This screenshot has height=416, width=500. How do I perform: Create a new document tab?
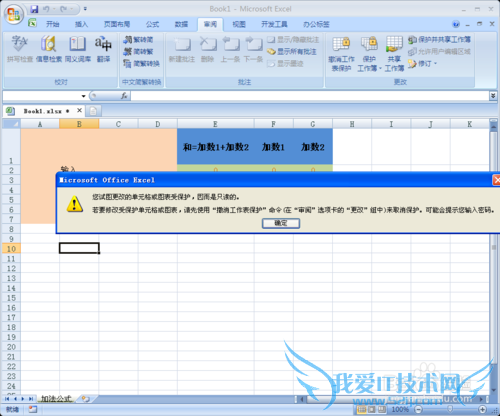(x=93, y=111)
